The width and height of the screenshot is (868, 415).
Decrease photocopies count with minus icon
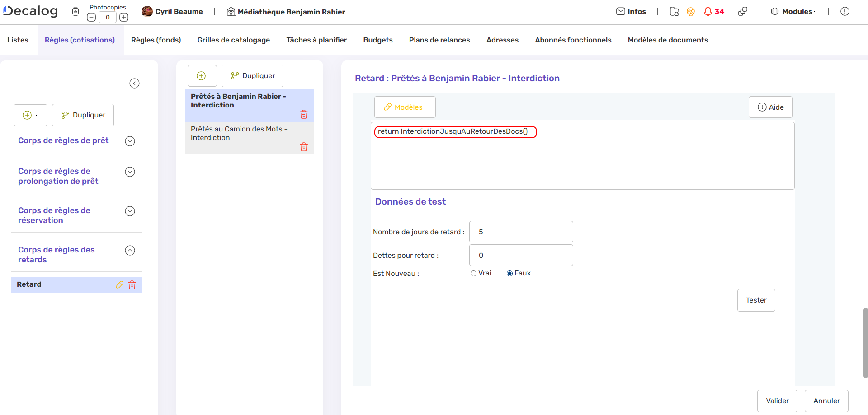point(91,18)
